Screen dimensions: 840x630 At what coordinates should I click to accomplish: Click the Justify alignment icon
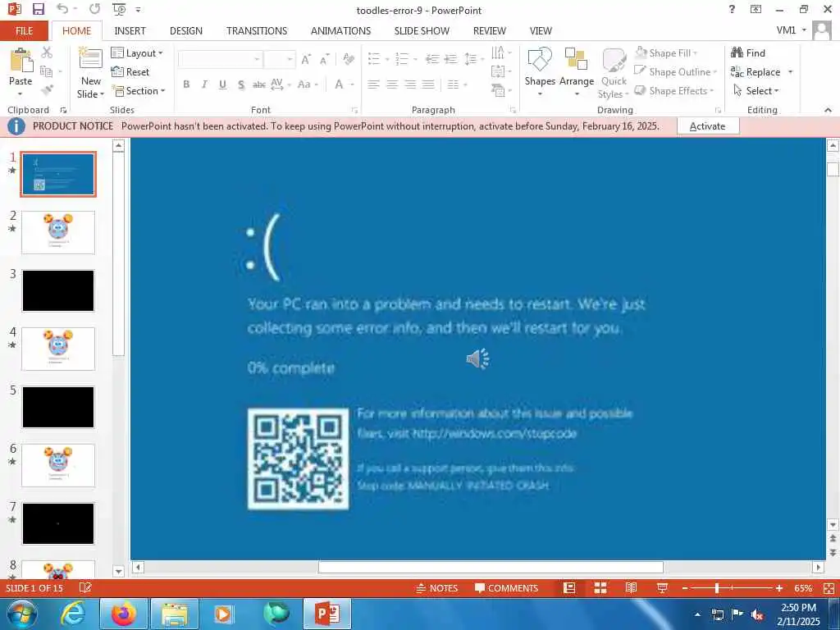click(x=428, y=84)
